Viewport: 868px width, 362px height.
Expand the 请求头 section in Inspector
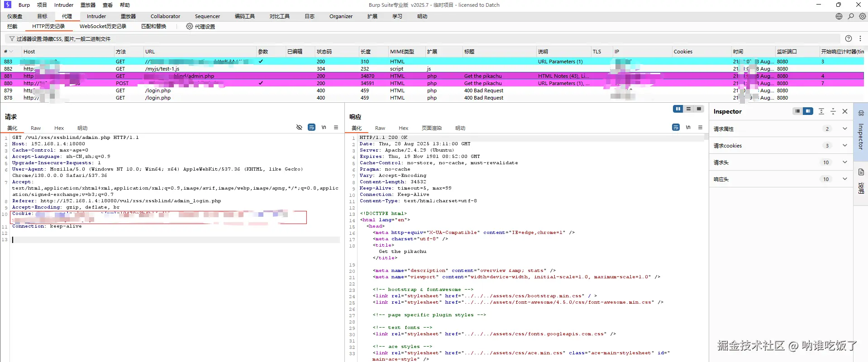[x=844, y=162]
